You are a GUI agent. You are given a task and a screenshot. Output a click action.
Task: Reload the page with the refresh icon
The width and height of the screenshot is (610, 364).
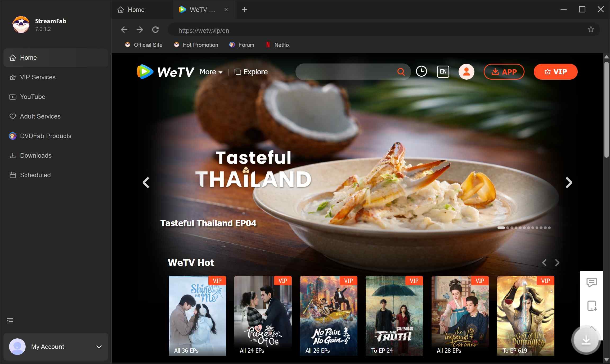pyautogui.click(x=155, y=30)
